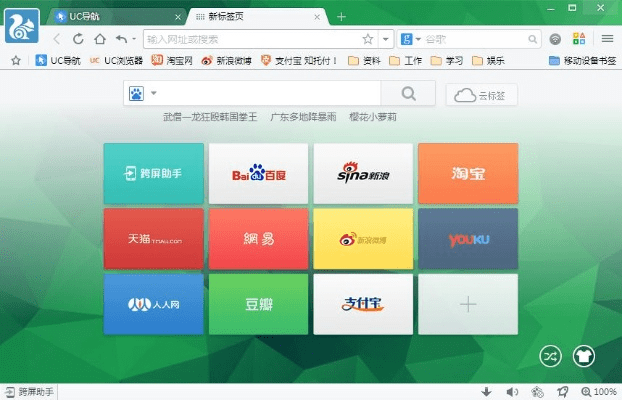Open a new tab with the plus button

(341, 16)
